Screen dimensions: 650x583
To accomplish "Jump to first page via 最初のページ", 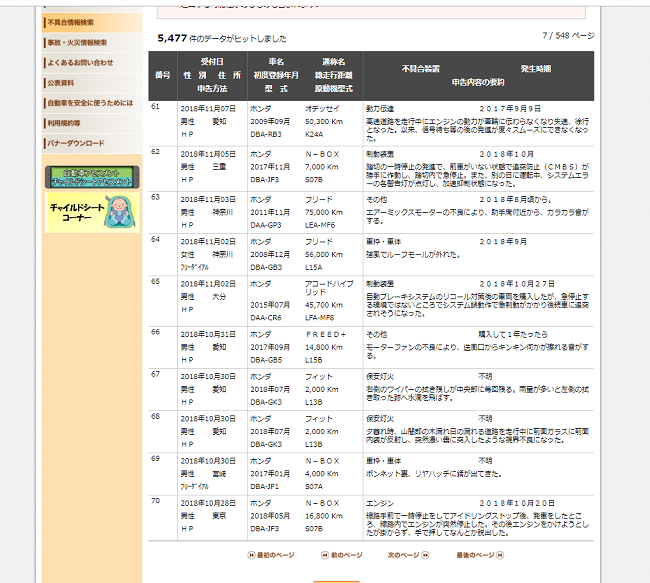I will tap(271, 555).
